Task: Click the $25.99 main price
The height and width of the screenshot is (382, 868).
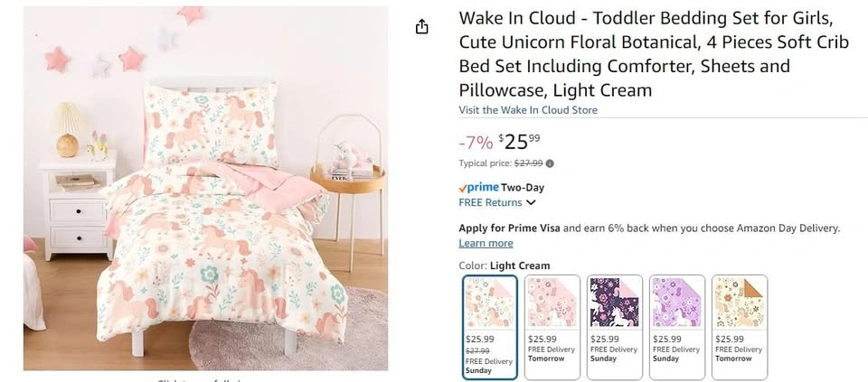Action: [x=520, y=141]
